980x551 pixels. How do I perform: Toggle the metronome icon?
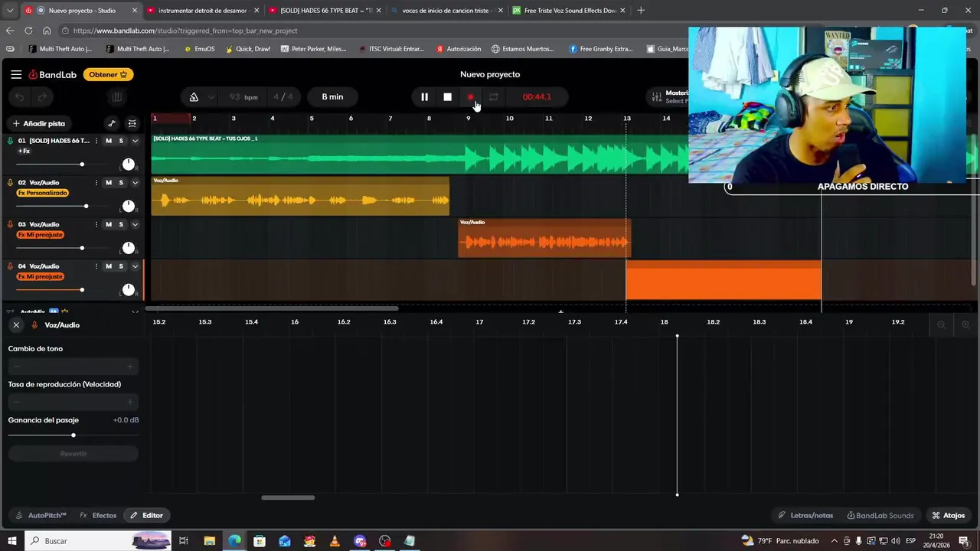pyautogui.click(x=194, y=97)
